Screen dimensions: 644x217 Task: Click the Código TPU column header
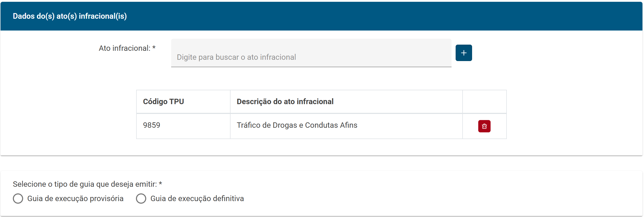[183, 102]
